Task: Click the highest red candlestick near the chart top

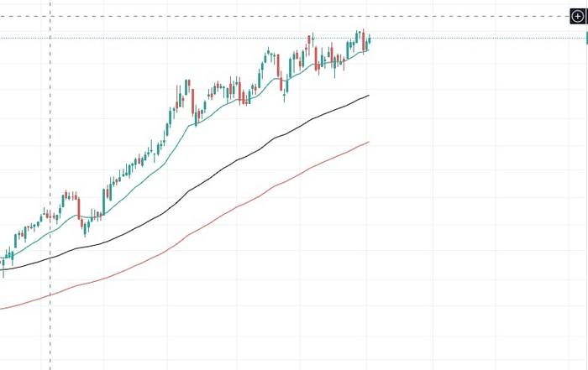Action: click(x=364, y=39)
